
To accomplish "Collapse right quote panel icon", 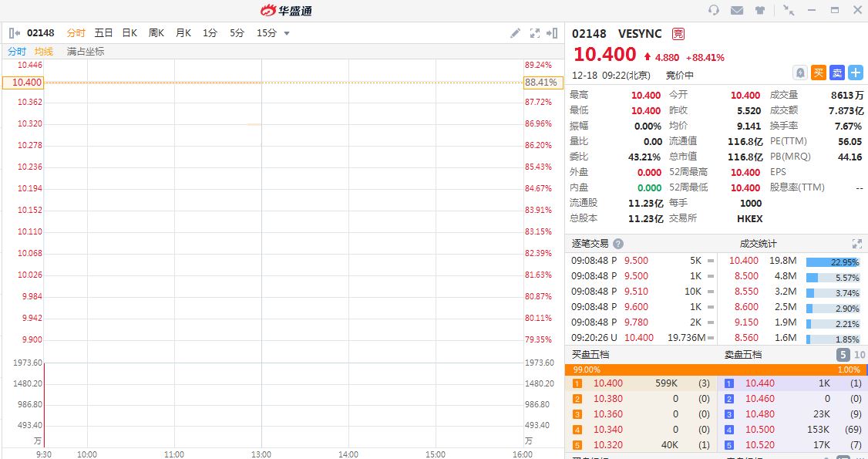I will [x=552, y=33].
